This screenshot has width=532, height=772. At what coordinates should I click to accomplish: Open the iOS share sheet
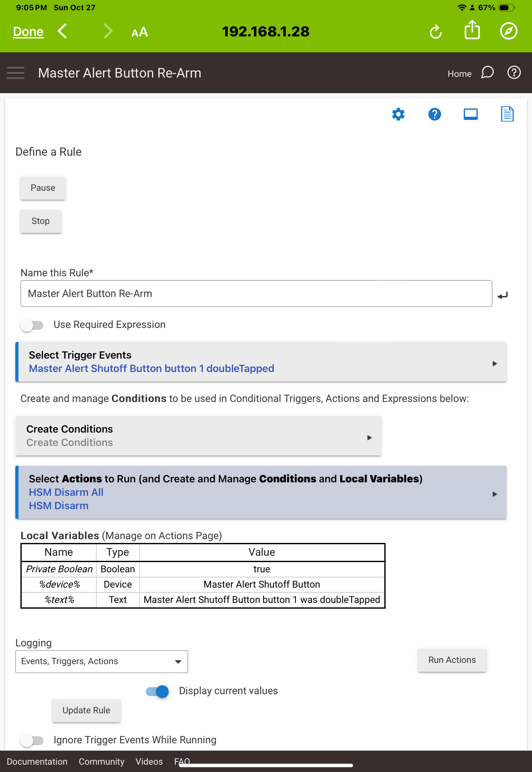click(472, 30)
